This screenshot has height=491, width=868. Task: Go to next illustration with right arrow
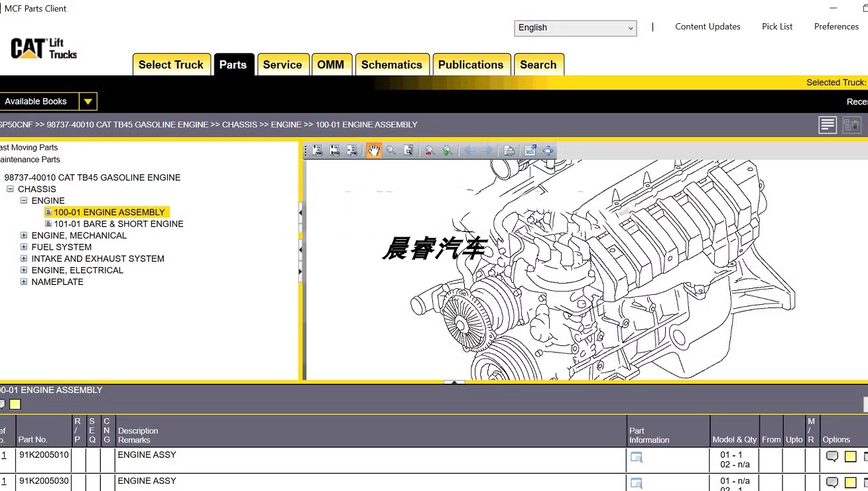[x=487, y=150]
